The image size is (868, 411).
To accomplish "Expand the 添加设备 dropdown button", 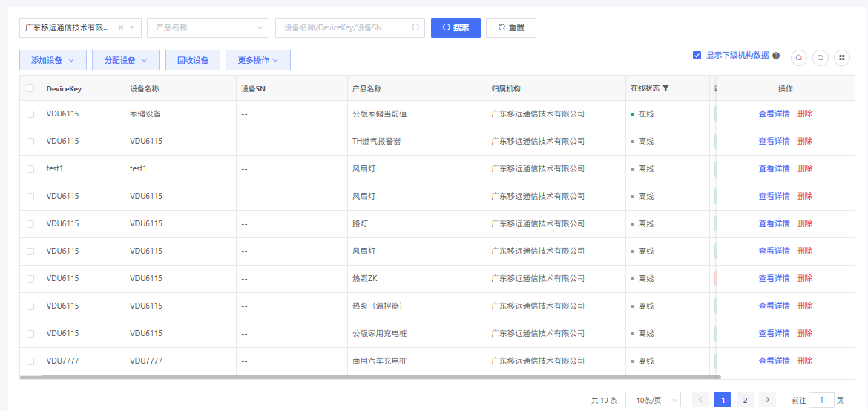I will click(53, 60).
